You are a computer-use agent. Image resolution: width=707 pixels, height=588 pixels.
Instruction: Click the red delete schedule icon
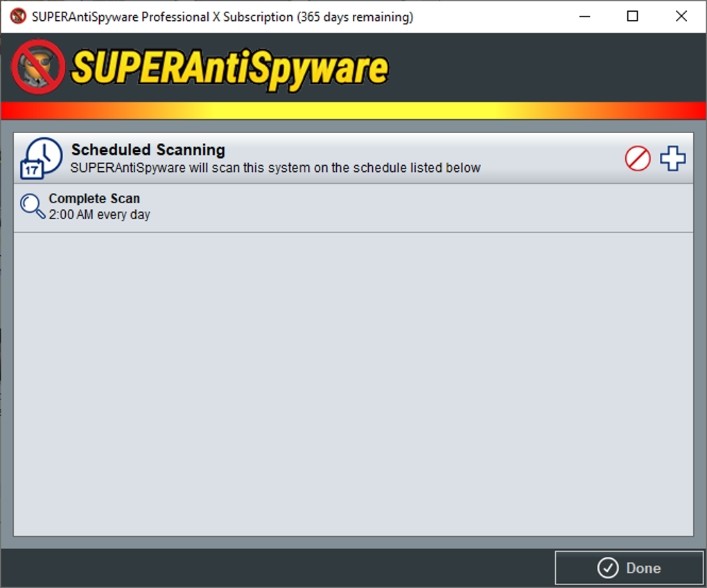click(638, 159)
